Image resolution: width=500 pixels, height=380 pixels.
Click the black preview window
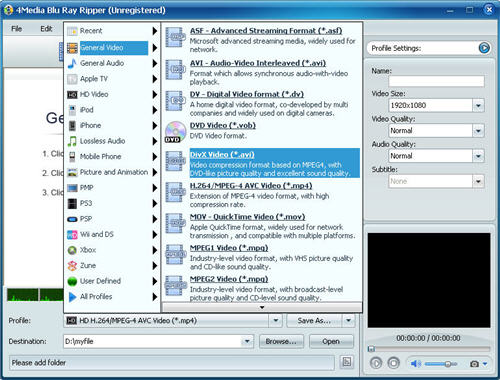(429, 280)
